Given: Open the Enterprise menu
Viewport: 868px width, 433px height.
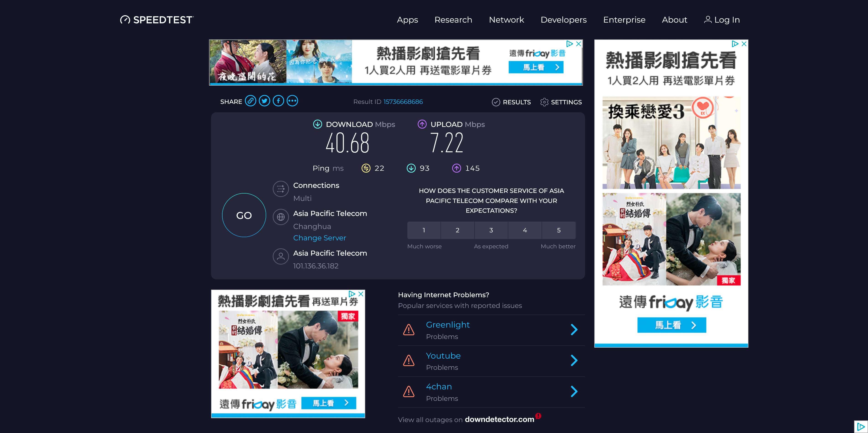Looking at the screenshot, I should tap(624, 20).
